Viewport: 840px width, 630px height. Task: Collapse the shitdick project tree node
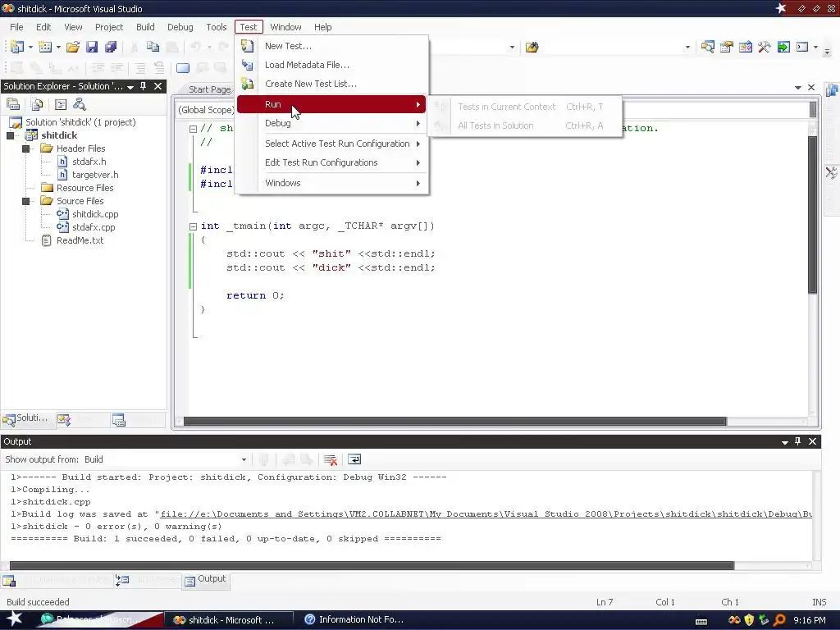click(x=10, y=135)
